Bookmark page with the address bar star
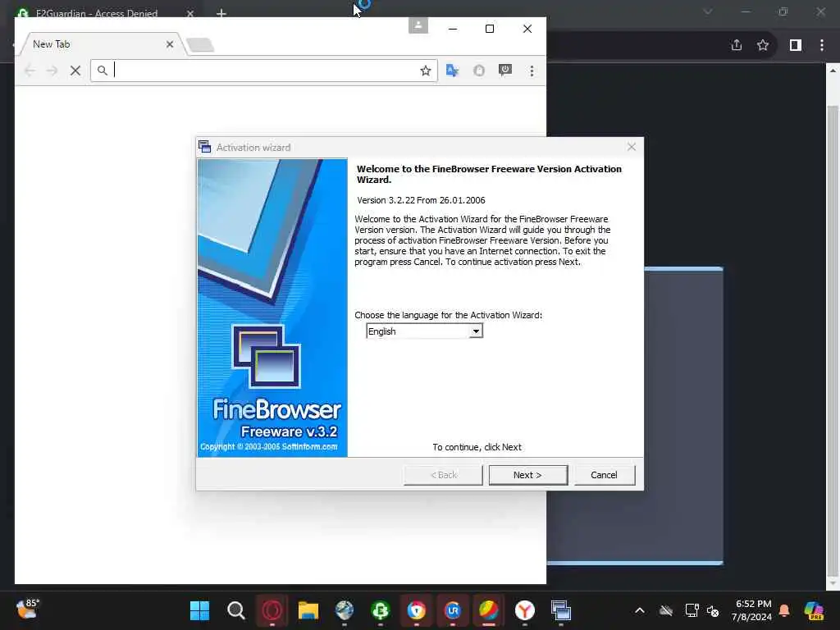Image resolution: width=840 pixels, height=630 pixels. click(x=426, y=71)
